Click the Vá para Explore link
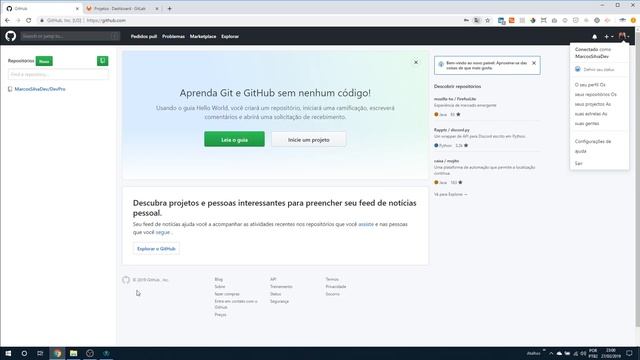Image resolution: width=640 pixels, height=360 pixels. click(451, 195)
